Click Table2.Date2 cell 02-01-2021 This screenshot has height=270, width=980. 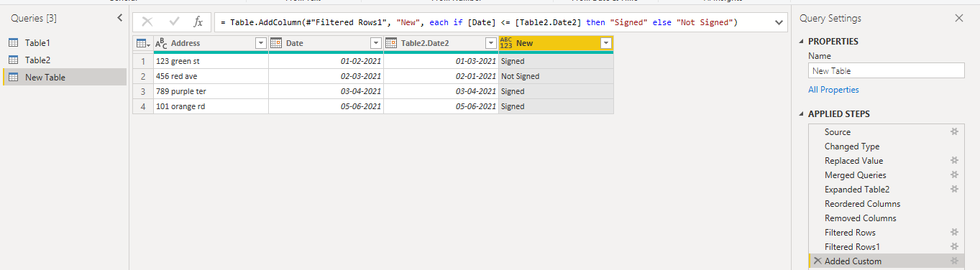click(441, 76)
